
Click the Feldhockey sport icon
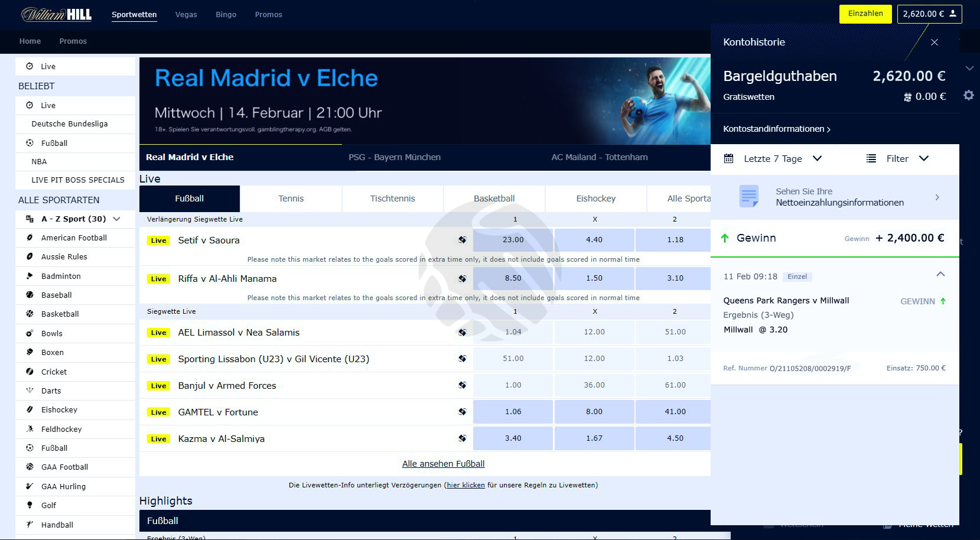(30, 429)
